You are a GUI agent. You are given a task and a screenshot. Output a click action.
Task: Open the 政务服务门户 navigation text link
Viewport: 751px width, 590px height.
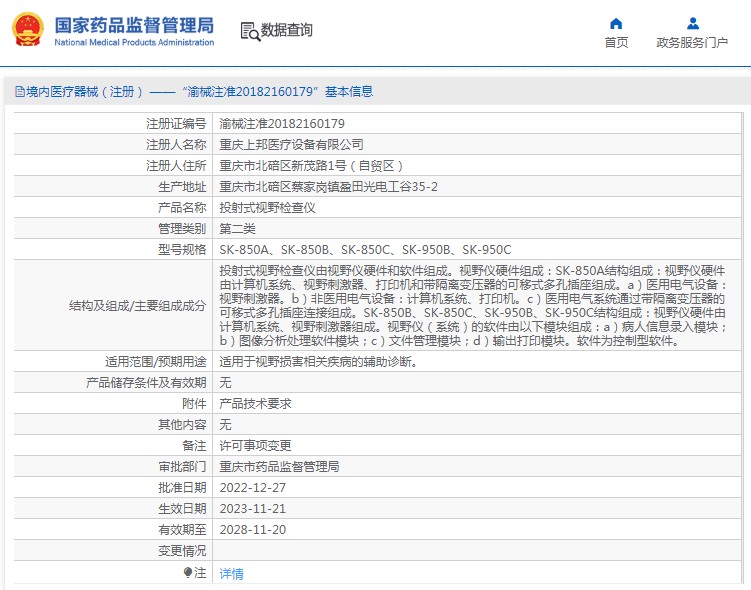692,42
